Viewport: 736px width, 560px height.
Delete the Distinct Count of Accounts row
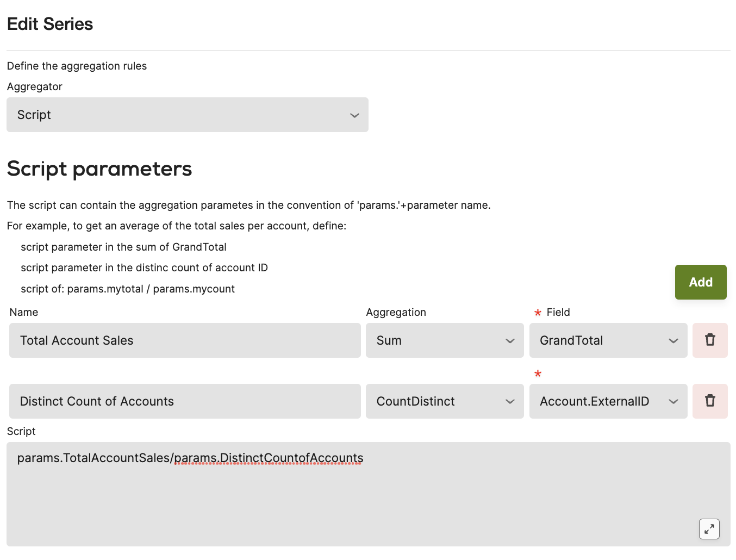click(710, 401)
